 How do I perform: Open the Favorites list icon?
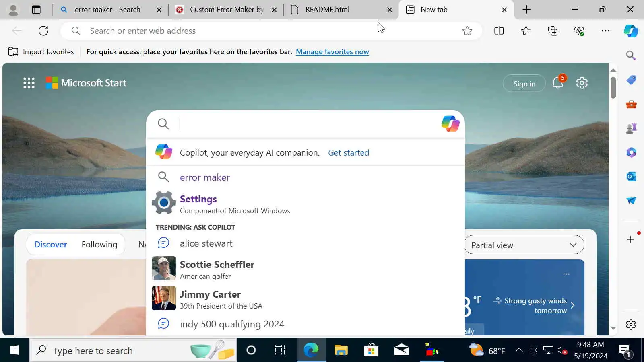(x=526, y=31)
